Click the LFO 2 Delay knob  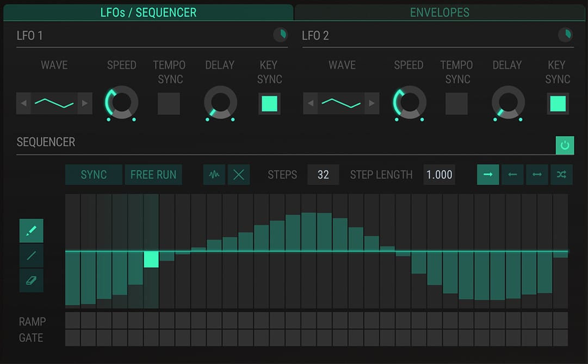click(508, 102)
